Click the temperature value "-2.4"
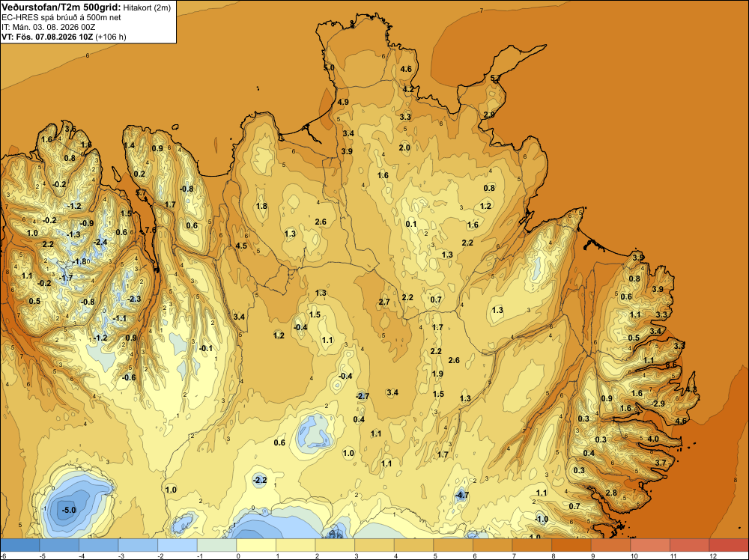This screenshot has height=560, width=749. pos(100,242)
